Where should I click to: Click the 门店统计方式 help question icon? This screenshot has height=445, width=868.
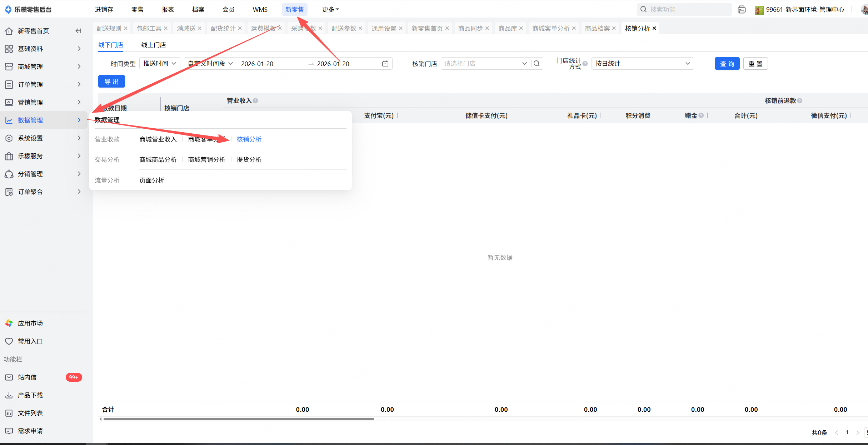point(585,64)
